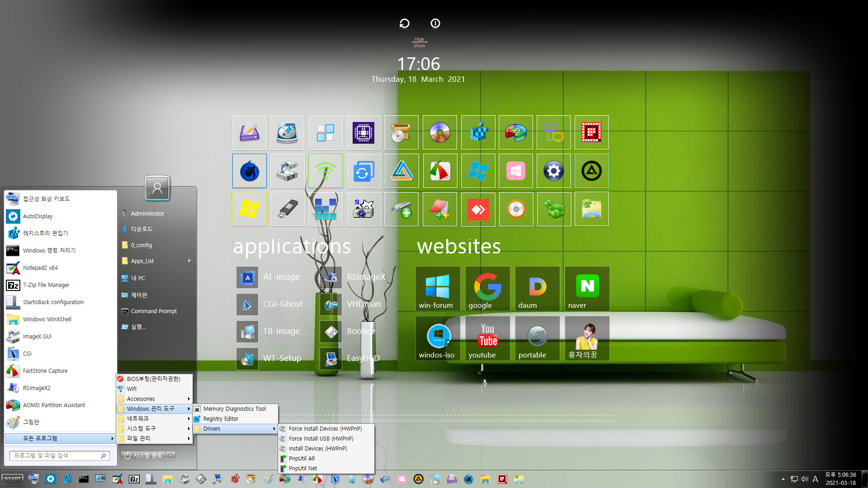Screen dimensions: 868x488
Task: Click the 시스템 종료 shutdown button
Action: [x=143, y=456]
